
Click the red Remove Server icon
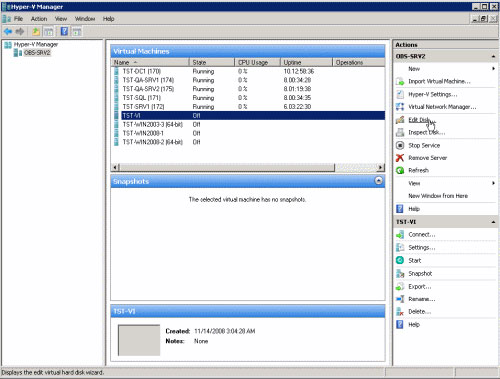pyautogui.click(x=400, y=158)
